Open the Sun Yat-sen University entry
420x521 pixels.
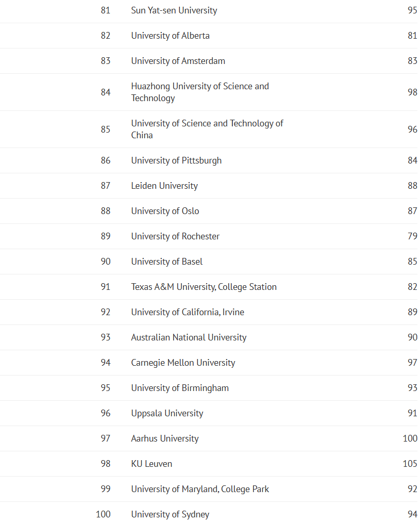(x=174, y=10)
